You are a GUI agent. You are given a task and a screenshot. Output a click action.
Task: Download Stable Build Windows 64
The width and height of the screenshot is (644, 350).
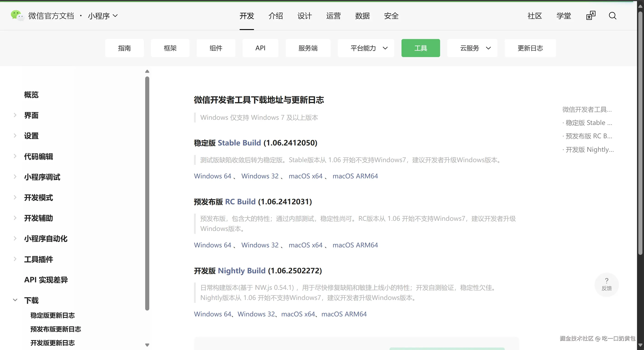[212, 176]
